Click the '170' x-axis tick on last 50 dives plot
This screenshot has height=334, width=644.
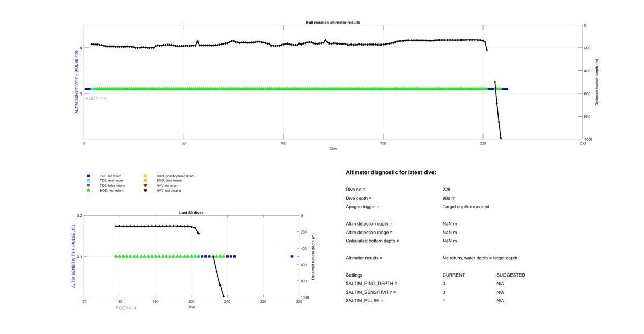84,302
